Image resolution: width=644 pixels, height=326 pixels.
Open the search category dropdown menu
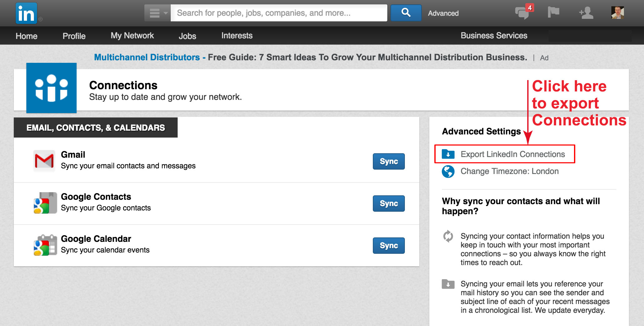tap(157, 13)
